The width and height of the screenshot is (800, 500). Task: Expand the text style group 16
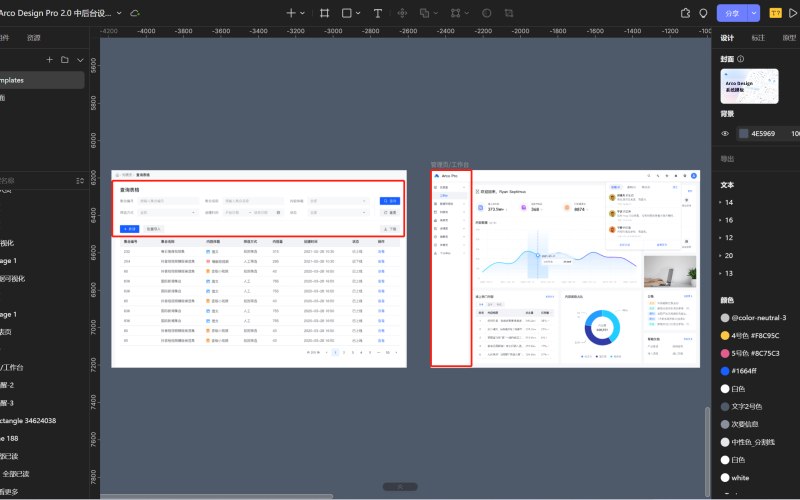[x=720, y=220]
